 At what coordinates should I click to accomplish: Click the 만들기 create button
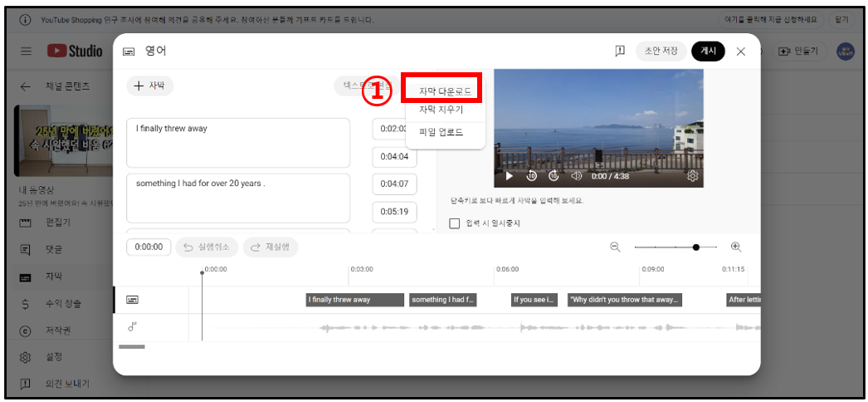click(799, 51)
